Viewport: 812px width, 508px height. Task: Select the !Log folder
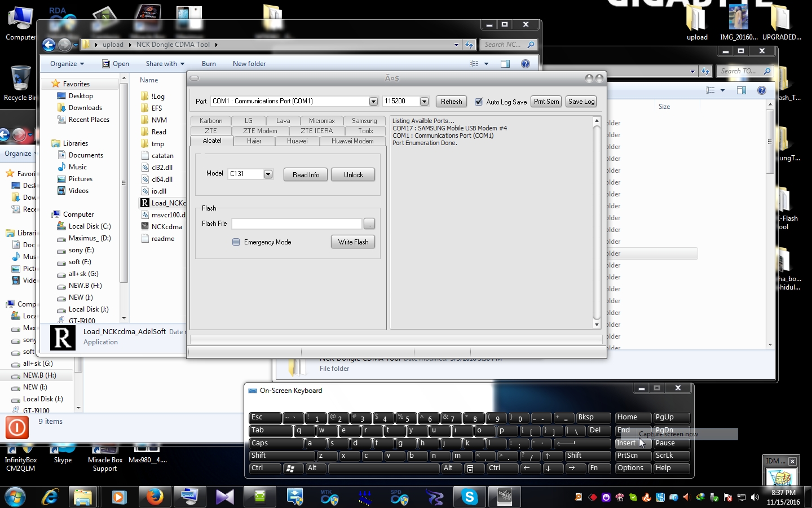pos(152,97)
